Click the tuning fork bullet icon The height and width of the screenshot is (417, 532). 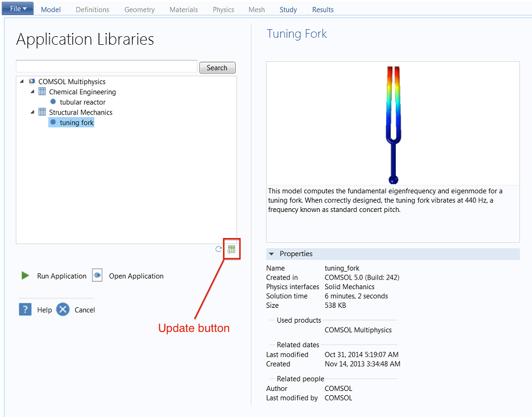click(x=53, y=122)
